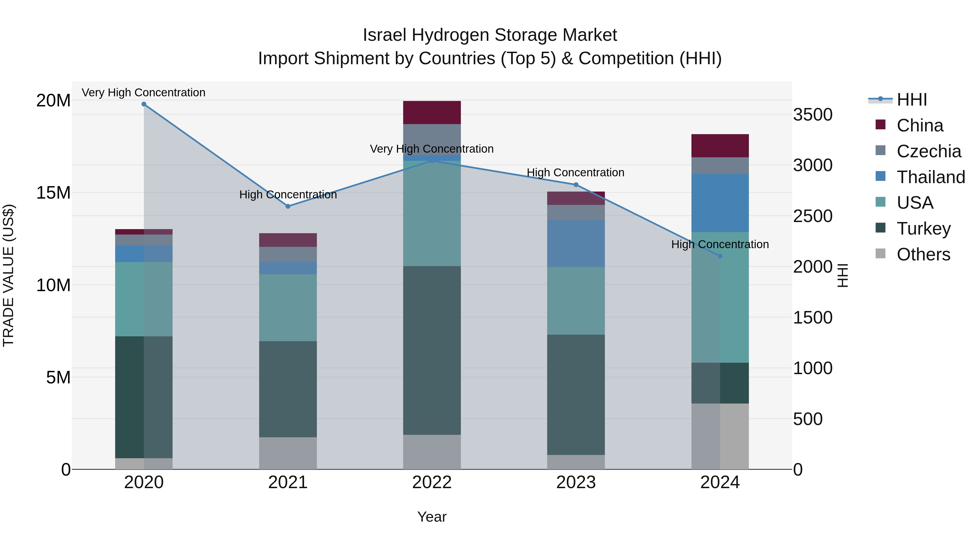Toggle the Czechia legend entry
This screenshot has height=551, width=980.
click(x=918, y=151)
